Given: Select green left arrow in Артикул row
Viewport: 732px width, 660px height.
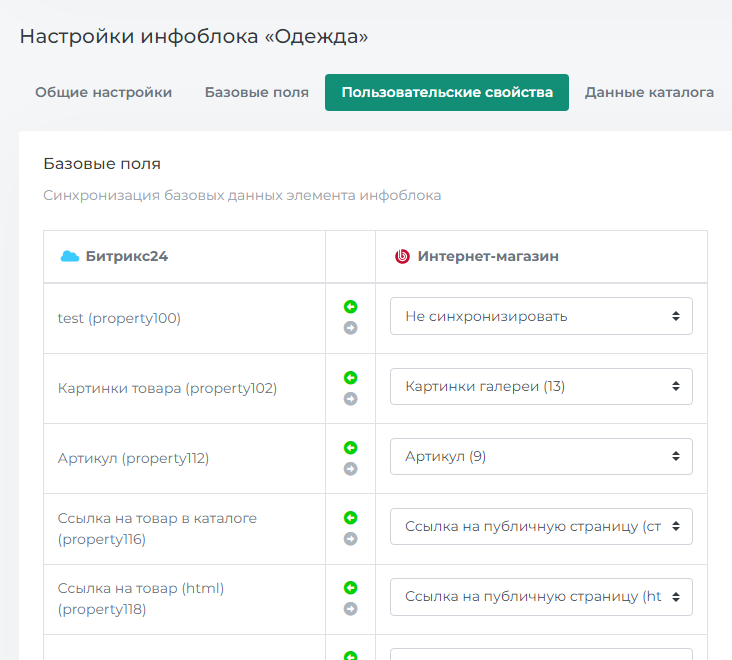Looking at the screenshot, I should pyautogui.click(x=350, y=447).
